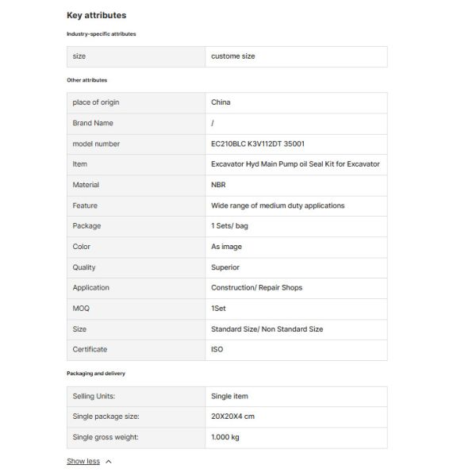Click the China place of origin value
This screenshot has height=476, width=476.
221,102
